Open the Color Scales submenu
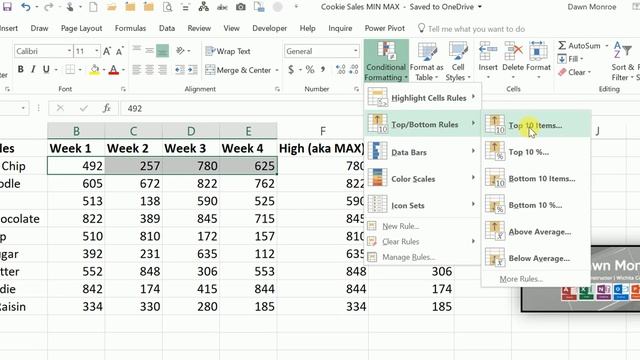 click(422, 178)
